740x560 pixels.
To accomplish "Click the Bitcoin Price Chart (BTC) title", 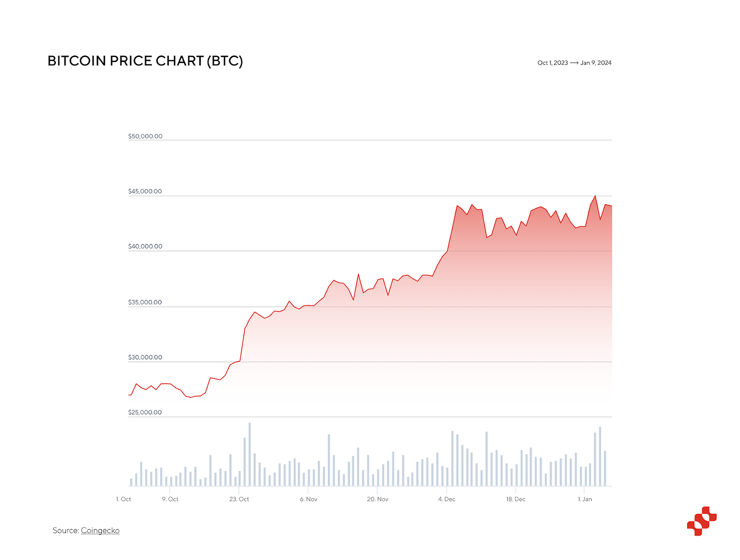I will tap(145, 61).
